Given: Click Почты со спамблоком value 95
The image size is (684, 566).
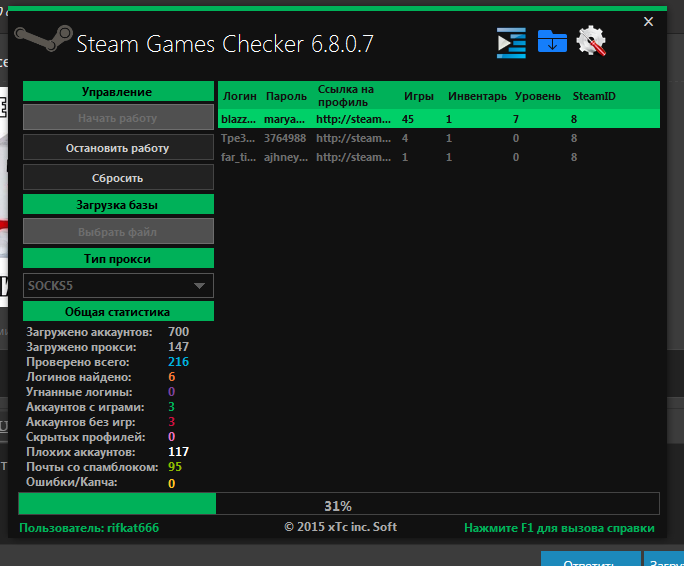Looking at the screenshot, I should click(x=174, y=467).
